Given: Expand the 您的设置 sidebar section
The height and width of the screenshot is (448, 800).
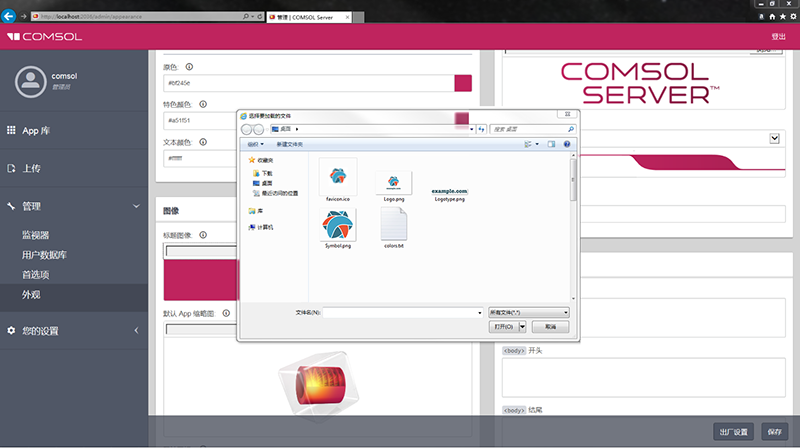Looking at the screenshot, I should point(136,331).
